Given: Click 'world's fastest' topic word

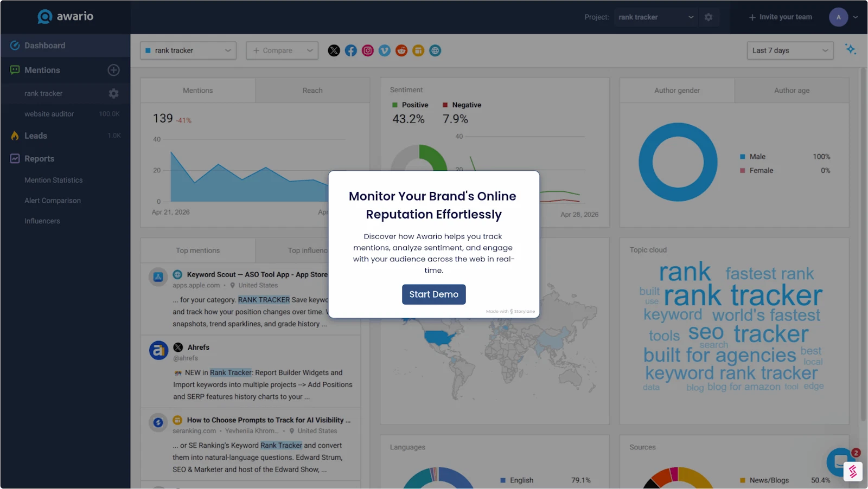Looking at the screenshot, I should 766,315.
